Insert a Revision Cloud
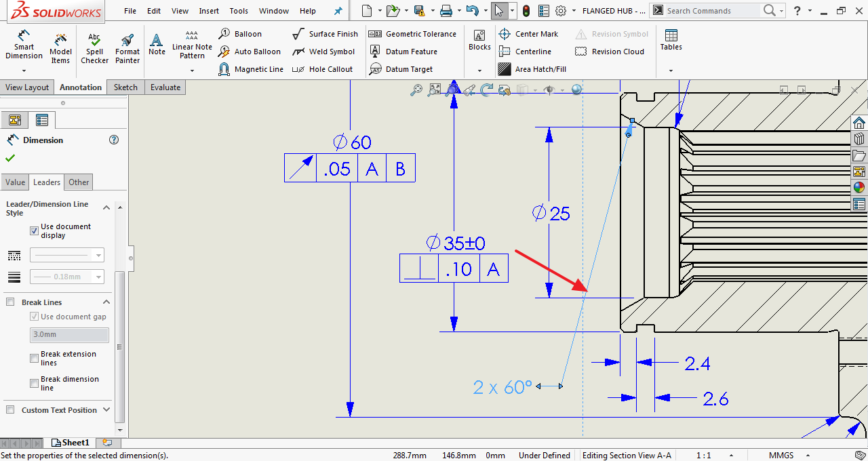The width and height of the screenshot is (868, 461). pyautogui.click(x=610, y=52)
